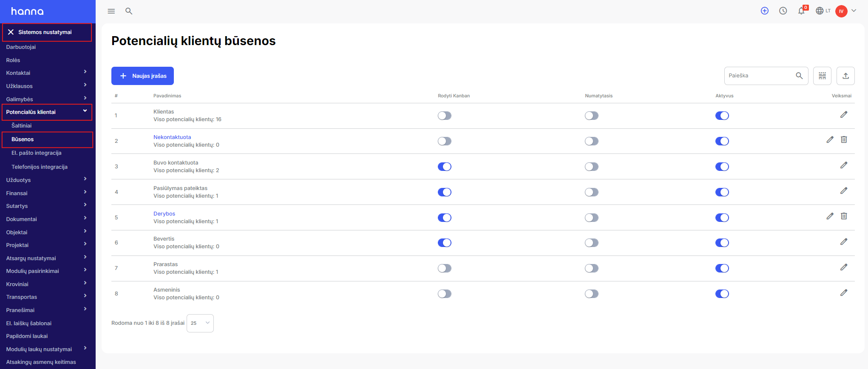Toggle Rodyti Kanban for Buvo kontaktuota

[x=445, y=167]
